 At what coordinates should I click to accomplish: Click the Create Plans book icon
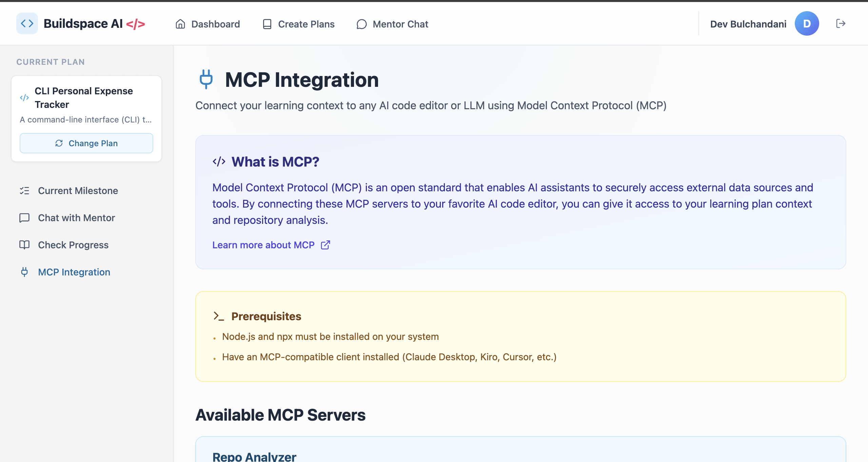point(267,24)
